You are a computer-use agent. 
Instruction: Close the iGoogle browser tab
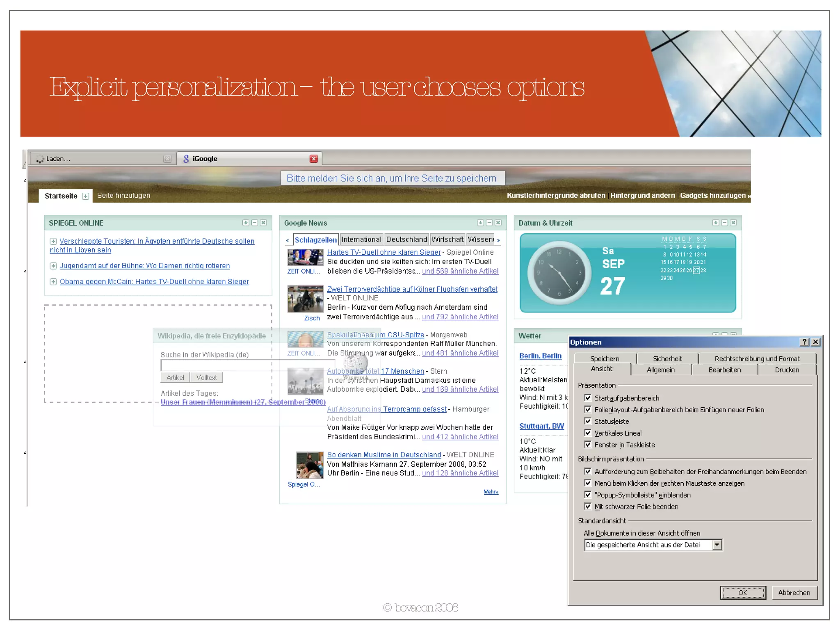click(313, 159)
